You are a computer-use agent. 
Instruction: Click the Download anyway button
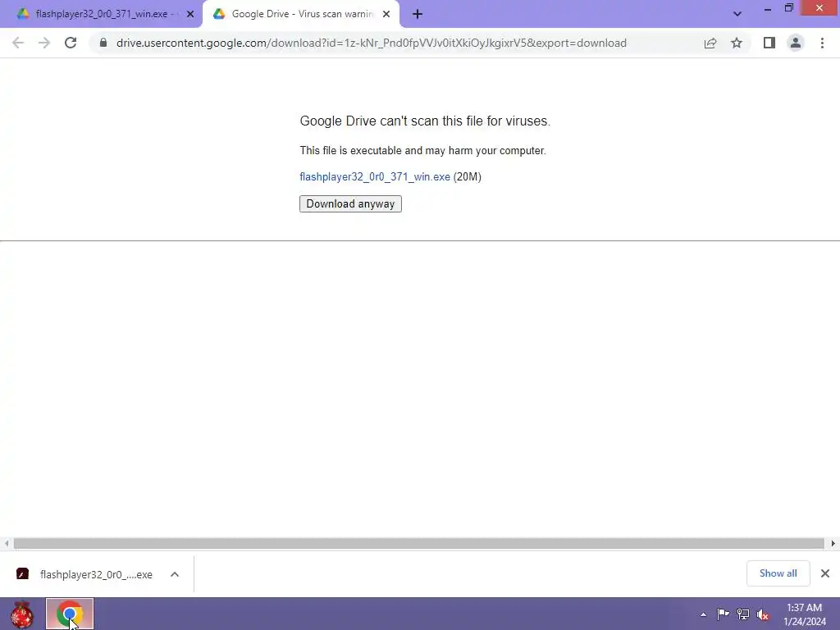[x=350, y=204]
